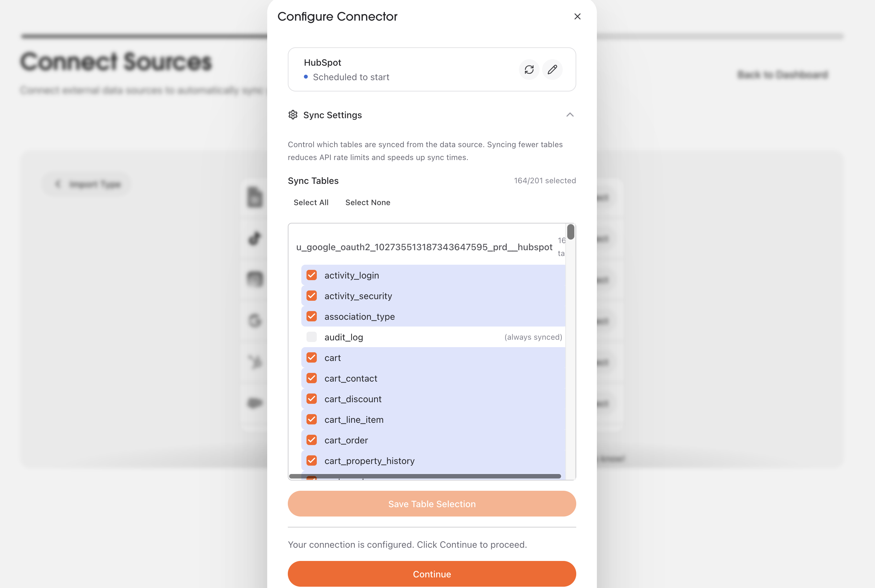Click the horizontal scrollbar below the table list
The height and width of the screenshot is (588, 875).
424,476
